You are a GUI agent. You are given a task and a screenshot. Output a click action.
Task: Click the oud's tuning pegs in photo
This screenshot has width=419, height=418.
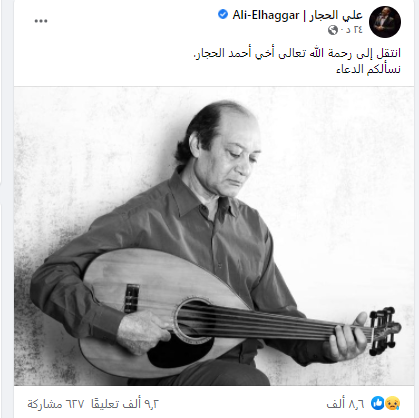385,330
